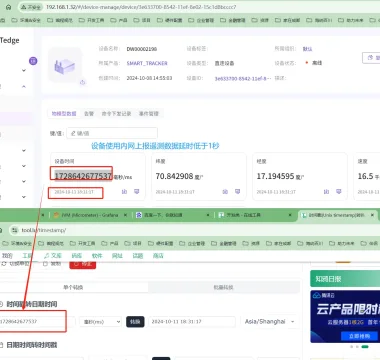This screenshot has height=360, width=380.
Task: Click the device ID link 3e633700-8542-11ef
Action: pos(243,79)
